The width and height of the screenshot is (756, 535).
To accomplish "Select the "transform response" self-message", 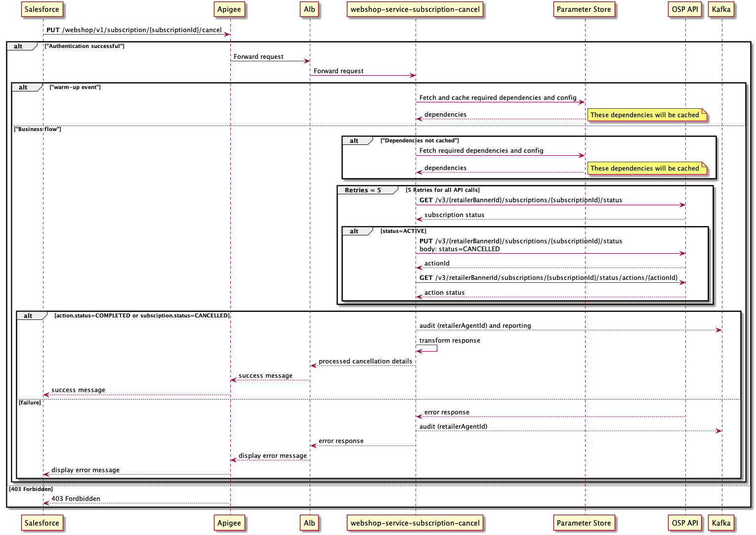I will click(450, 341).
